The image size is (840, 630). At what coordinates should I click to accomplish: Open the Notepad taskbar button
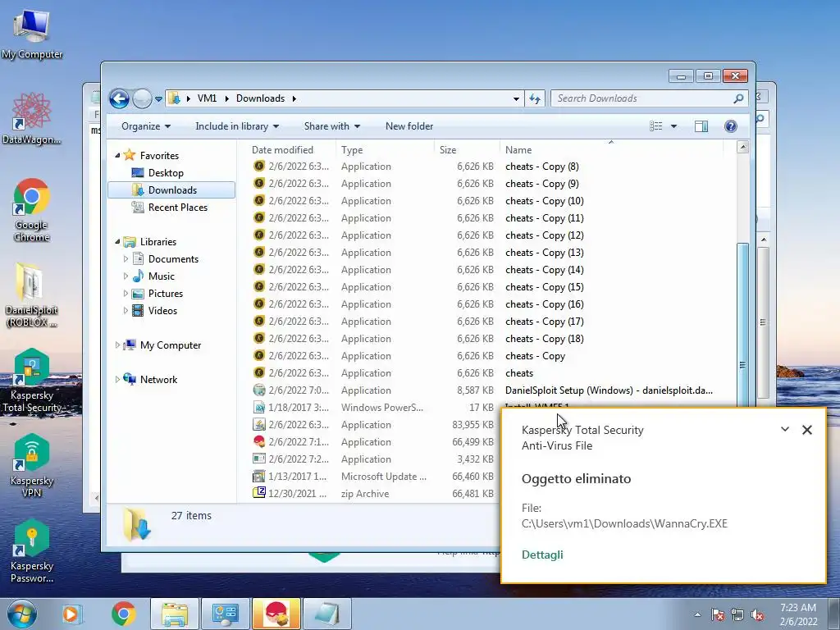[x=327, y=614]
